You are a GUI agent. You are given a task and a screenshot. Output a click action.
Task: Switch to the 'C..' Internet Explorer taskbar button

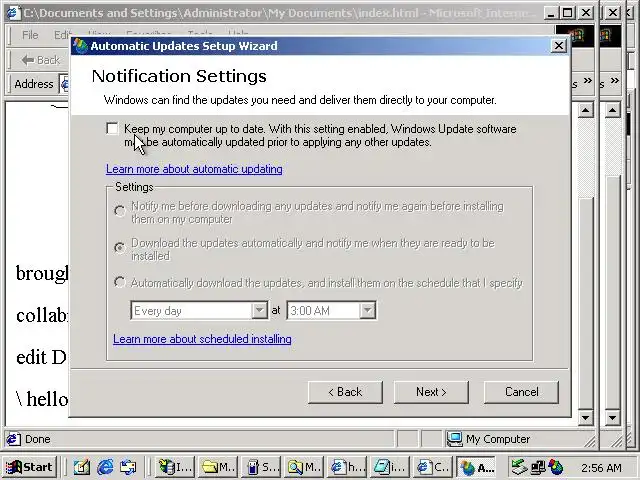click(x=433, y=467)
